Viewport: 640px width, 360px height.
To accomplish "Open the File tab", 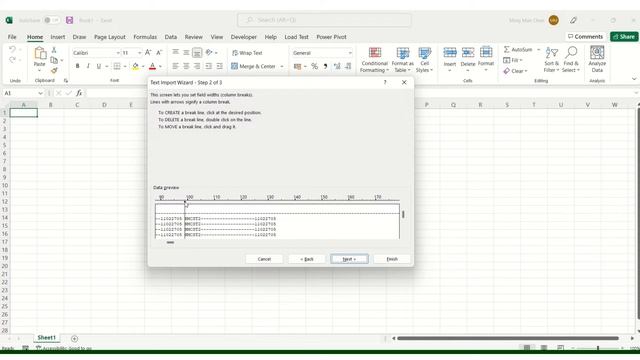I will (12, 37).
